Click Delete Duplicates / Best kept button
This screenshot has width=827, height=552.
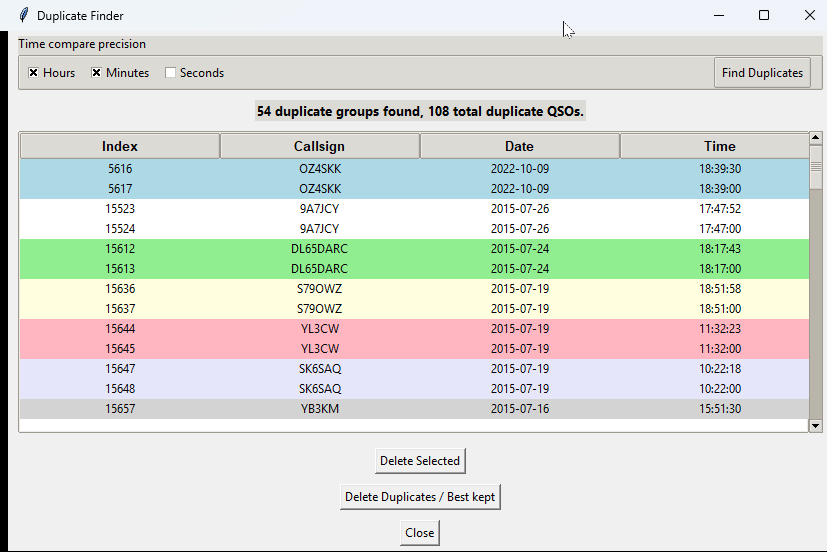click(420, 497)
